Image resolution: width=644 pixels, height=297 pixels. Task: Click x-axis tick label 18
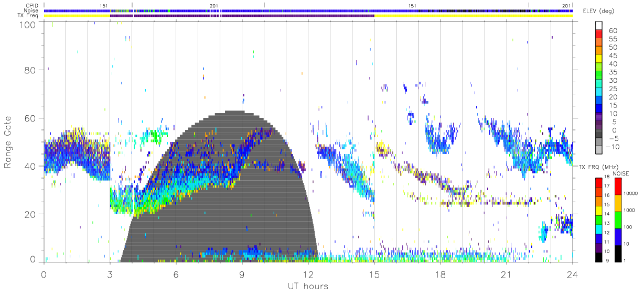tap(440, 274)
